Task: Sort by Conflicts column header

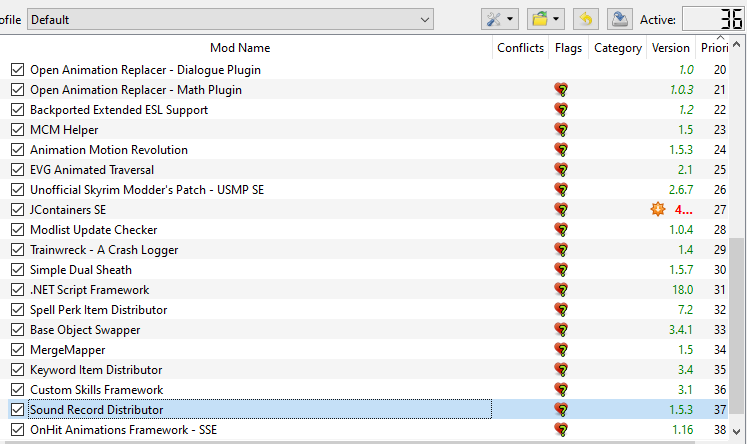Action: point(520,48)
